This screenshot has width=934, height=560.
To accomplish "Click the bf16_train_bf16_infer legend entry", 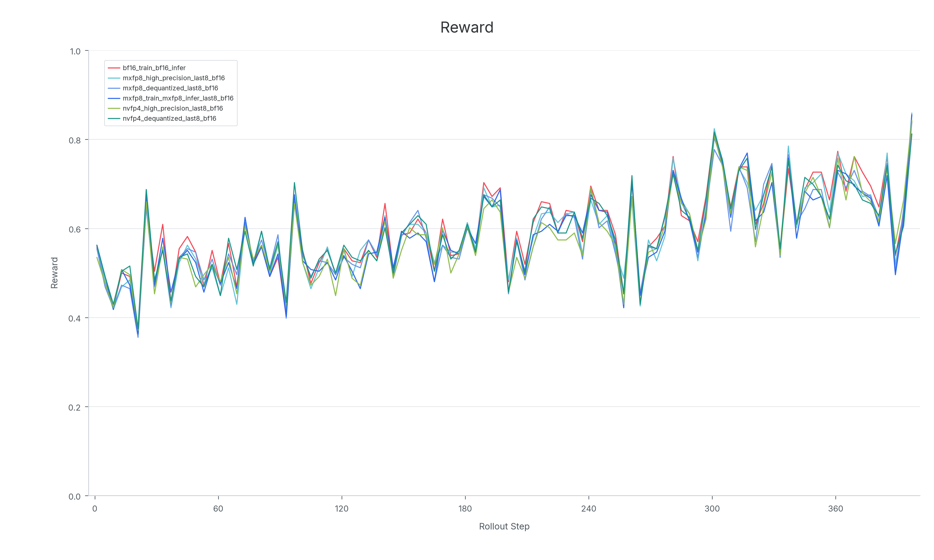I will [147, 68].
